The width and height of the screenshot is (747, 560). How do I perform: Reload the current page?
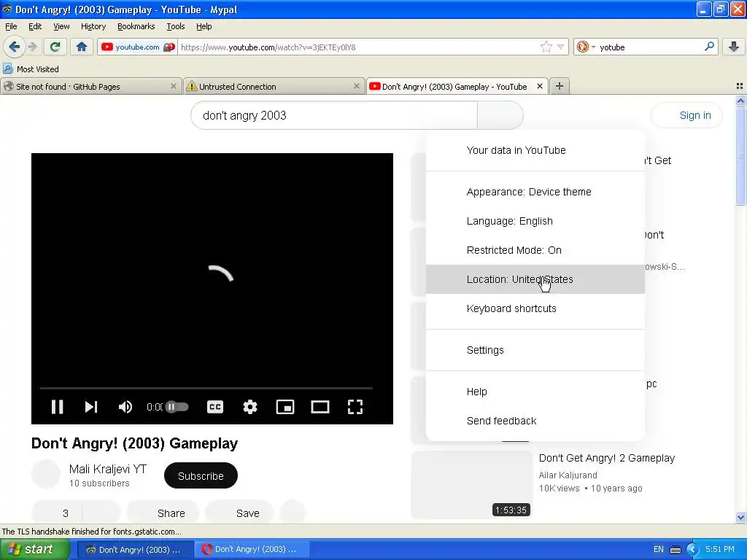55,47
